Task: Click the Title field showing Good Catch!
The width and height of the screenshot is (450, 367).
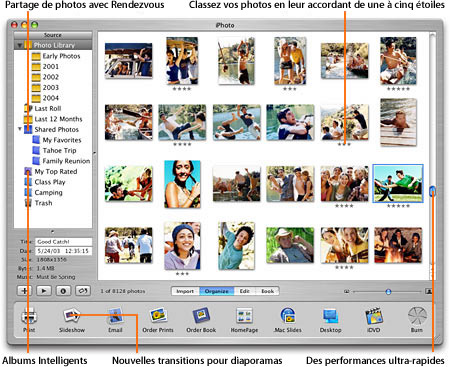Action: pyautogui.click(x=63, y=242)
